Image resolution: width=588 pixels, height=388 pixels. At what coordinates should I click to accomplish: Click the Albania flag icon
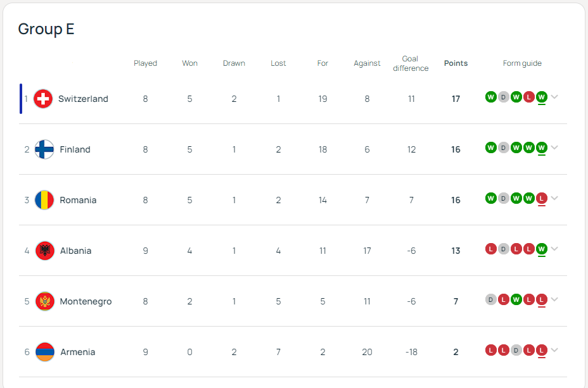click(44, 251)
